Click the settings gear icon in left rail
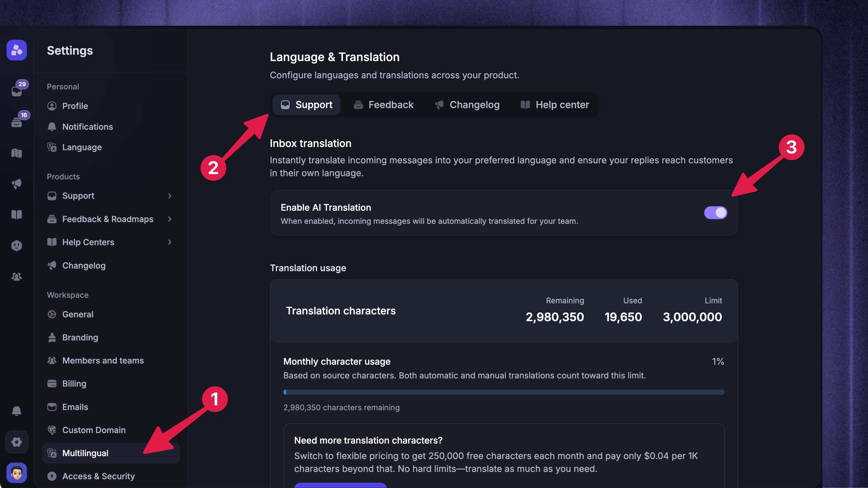 coord(16,442)
